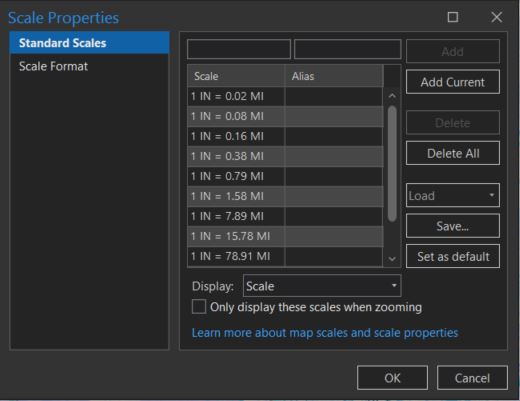Click the scale list vertical scrollbar thumb
Screen dimensions: 520x401
[x=392, y=163]
